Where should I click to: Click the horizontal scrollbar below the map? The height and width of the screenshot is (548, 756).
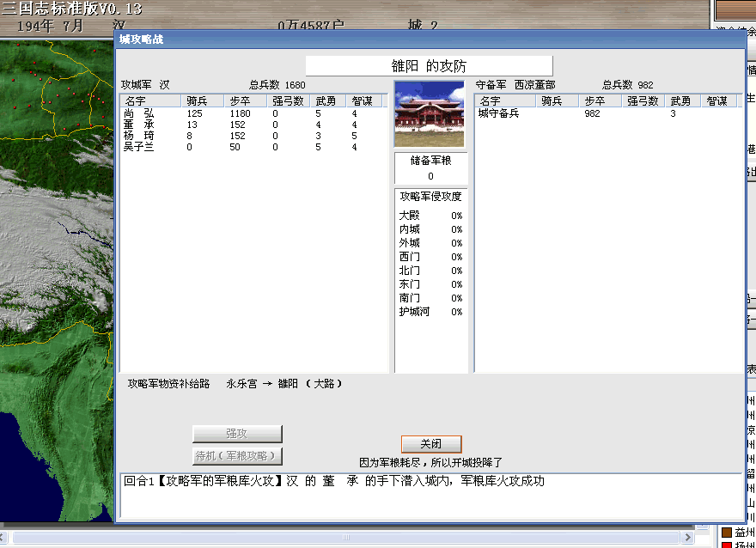pos(344,538)
